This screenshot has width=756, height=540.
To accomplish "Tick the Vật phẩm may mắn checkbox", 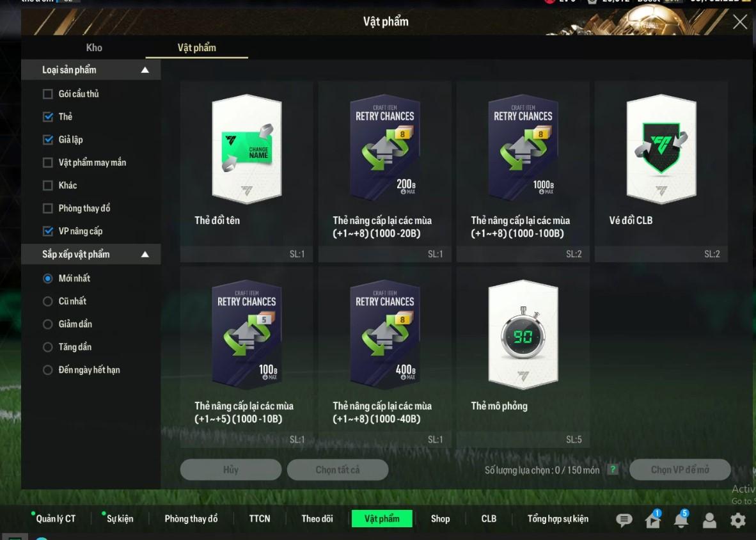I will pos(48,163).
